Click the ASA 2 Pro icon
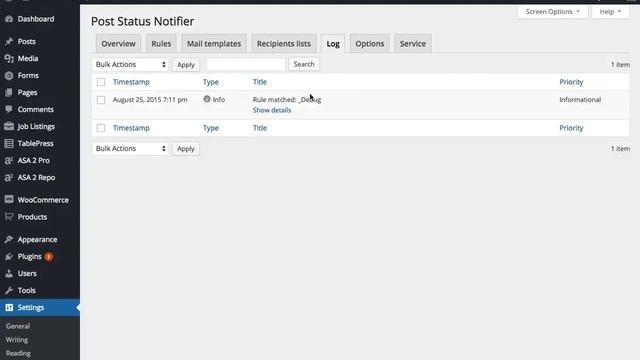 (9, 160)
